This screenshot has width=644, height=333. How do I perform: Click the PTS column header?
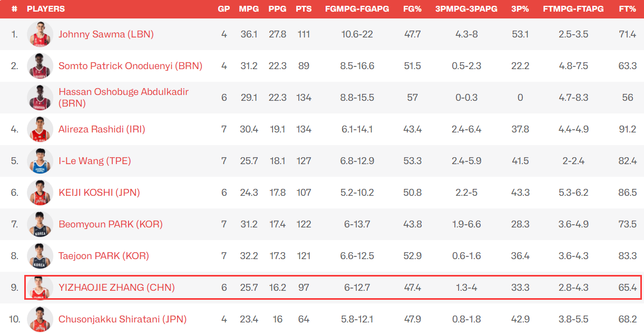point(304,9)
